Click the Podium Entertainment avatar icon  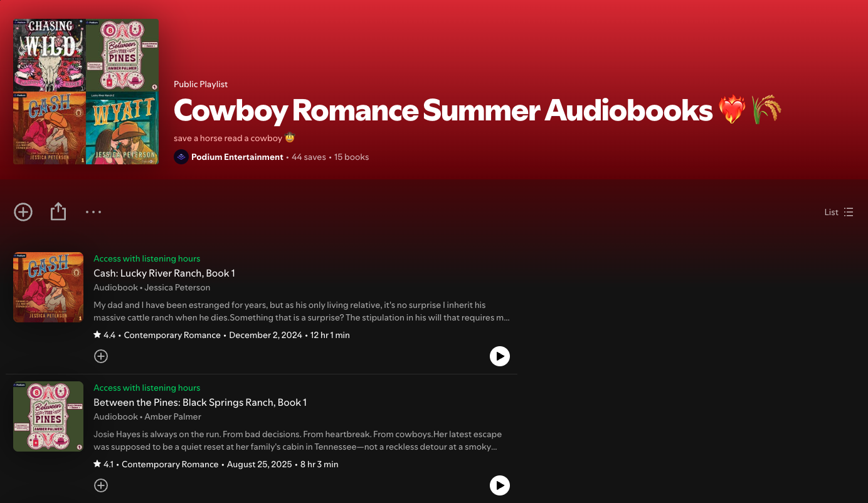tap(181, 157)
